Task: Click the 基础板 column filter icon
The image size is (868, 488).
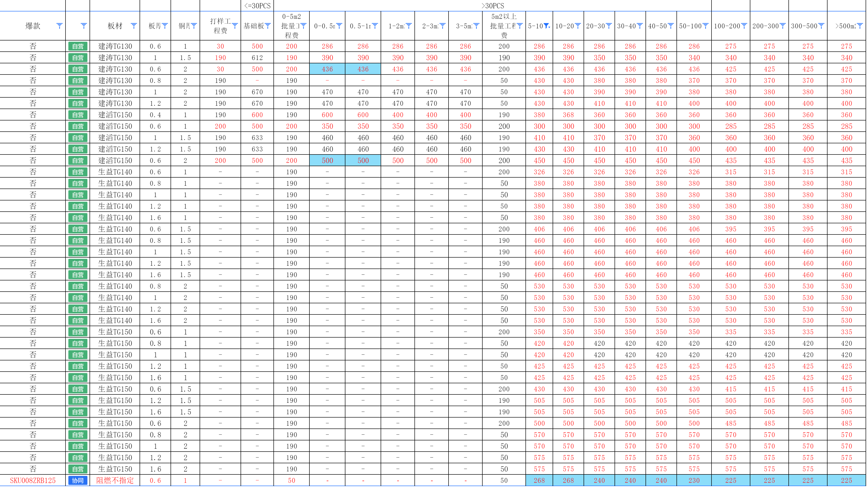Action: tap(267, 26)
